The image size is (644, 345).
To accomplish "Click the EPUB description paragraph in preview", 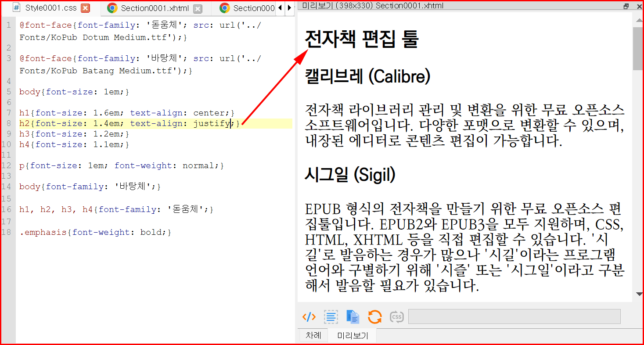I will [x=464, y=247].
